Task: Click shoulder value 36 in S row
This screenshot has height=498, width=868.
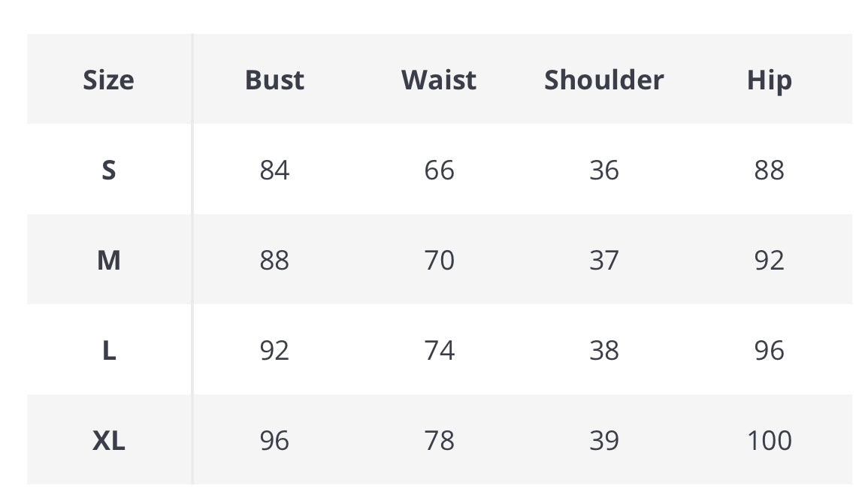Action: 603,171
